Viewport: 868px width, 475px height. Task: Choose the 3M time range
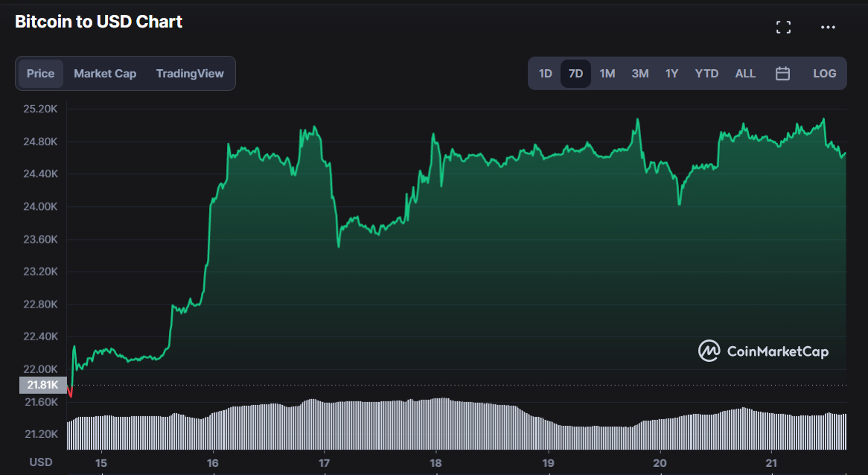(640, 73)
